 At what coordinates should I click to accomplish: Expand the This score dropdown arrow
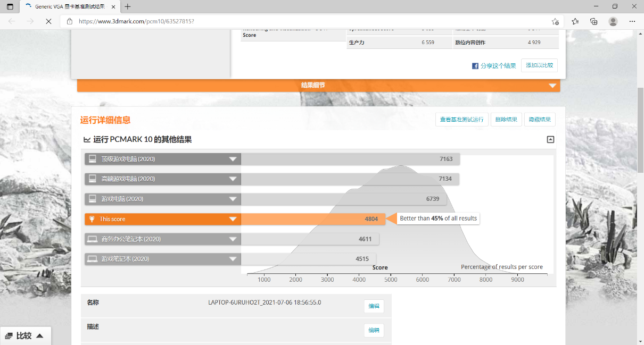233,219
